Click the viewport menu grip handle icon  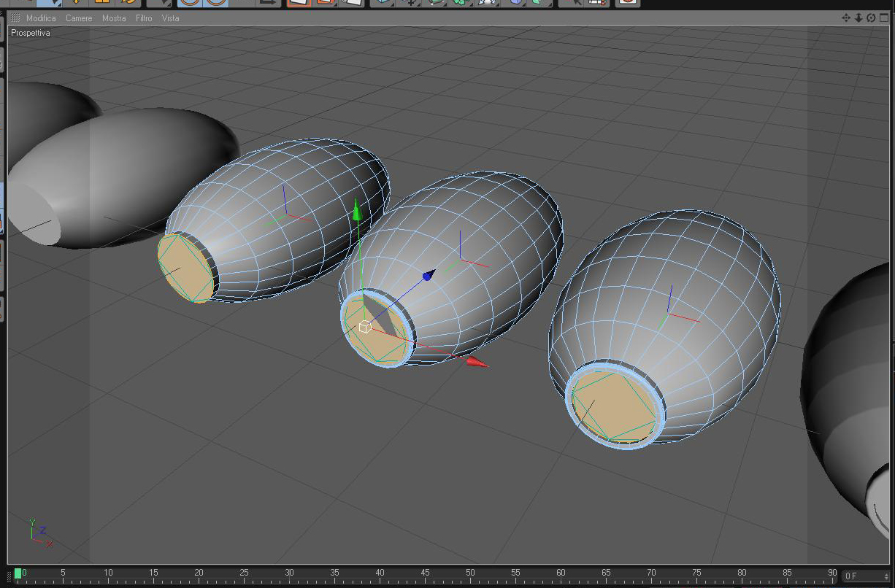coord(15,18)
